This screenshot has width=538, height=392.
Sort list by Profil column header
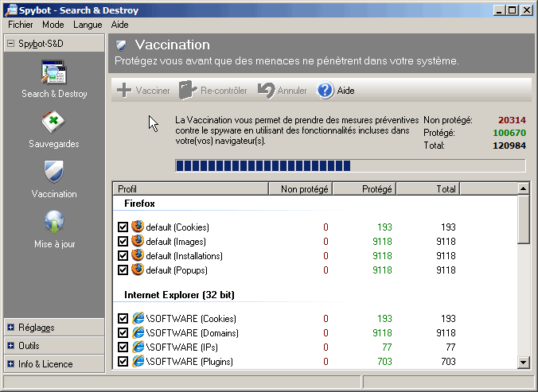[x=190, y=188]
